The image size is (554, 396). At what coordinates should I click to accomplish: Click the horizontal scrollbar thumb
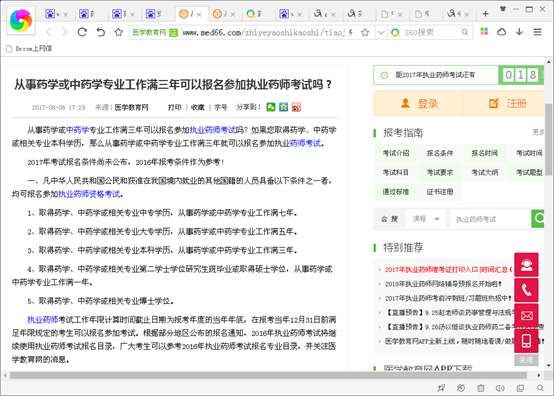pos(269,375)
